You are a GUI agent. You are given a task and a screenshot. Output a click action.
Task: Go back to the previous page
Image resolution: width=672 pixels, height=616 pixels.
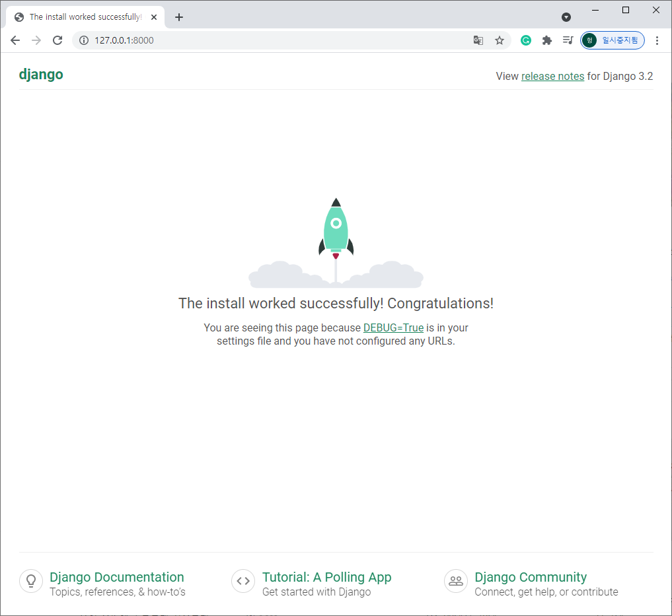[15, 40]
